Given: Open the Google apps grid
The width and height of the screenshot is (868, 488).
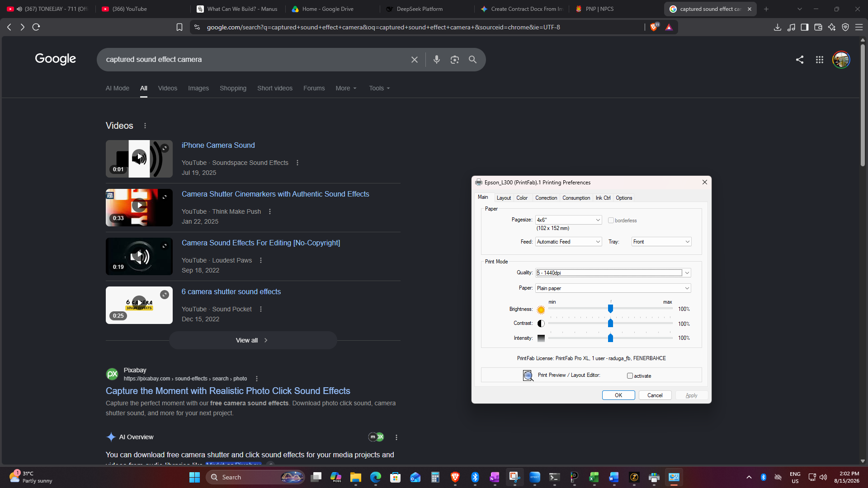Looking at the screenshot, I should click(819, 60).
